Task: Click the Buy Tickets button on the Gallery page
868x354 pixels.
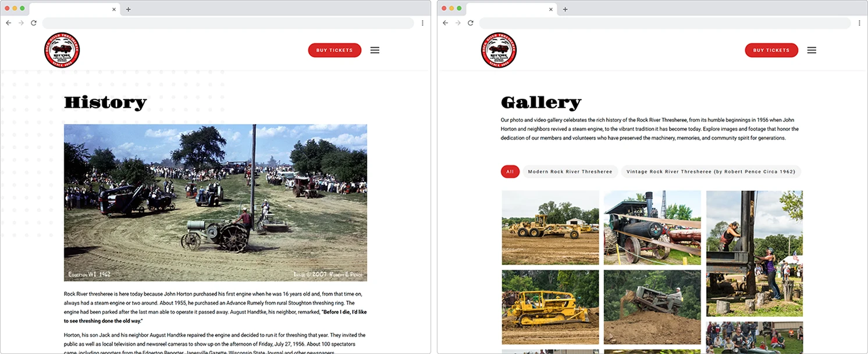Action: click(x=771, y=50)
